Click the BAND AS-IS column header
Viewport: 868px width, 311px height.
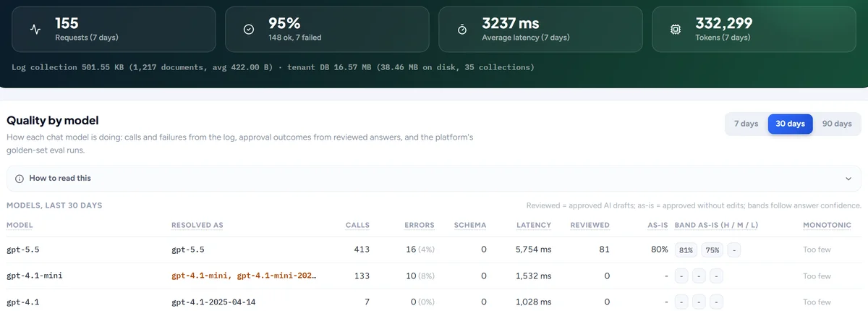pyautogui.click(x=716, y=225)
